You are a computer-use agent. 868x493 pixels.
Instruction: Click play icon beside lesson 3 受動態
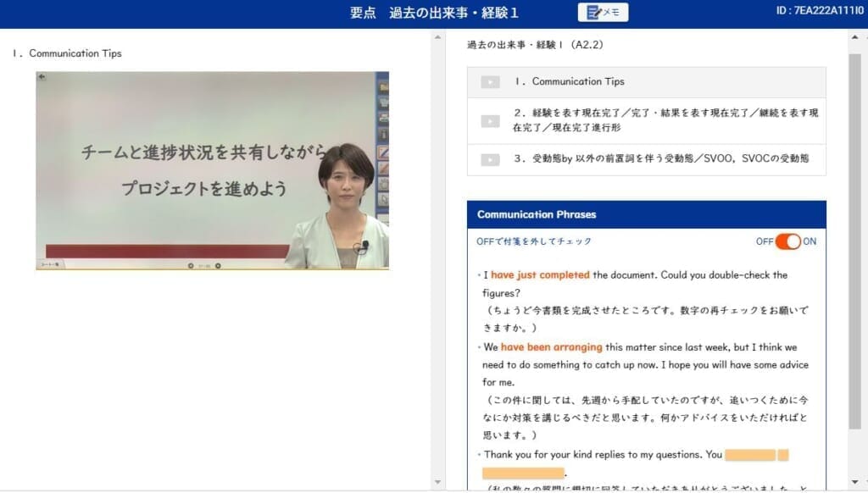pyautogui.click(x=490, y=159)
